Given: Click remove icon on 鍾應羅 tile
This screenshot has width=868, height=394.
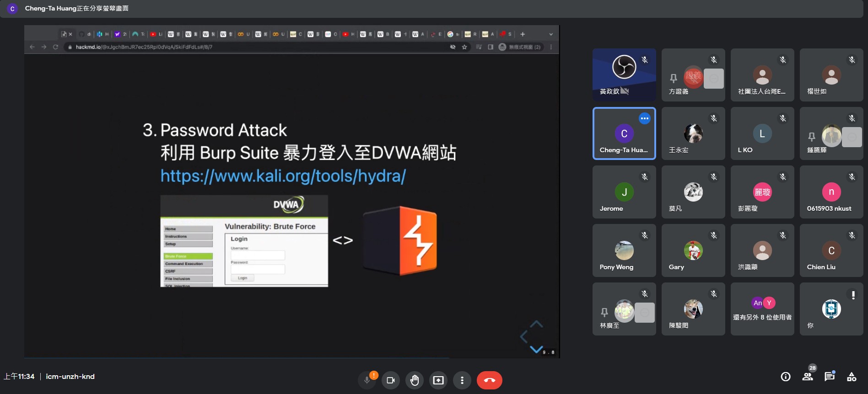Looking at the screenshot, I should click(852, 137).
